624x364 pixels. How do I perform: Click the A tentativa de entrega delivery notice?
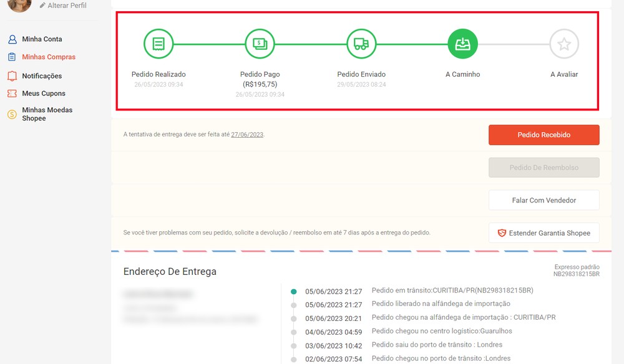coord(194,135)
